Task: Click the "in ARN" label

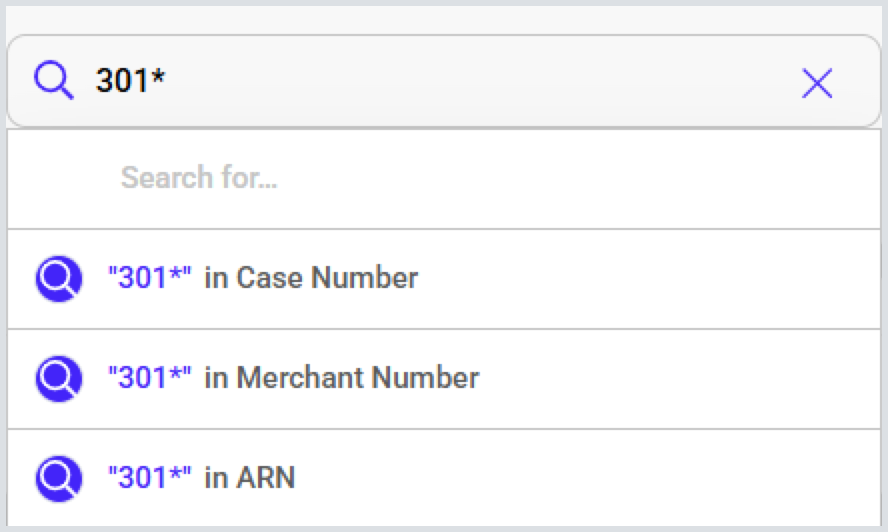Action: (x=250, y=478)
